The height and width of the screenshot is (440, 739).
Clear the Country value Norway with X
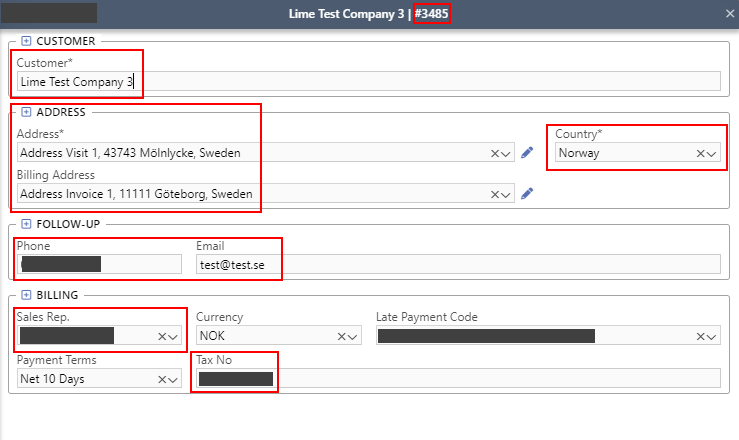(700, 154)
